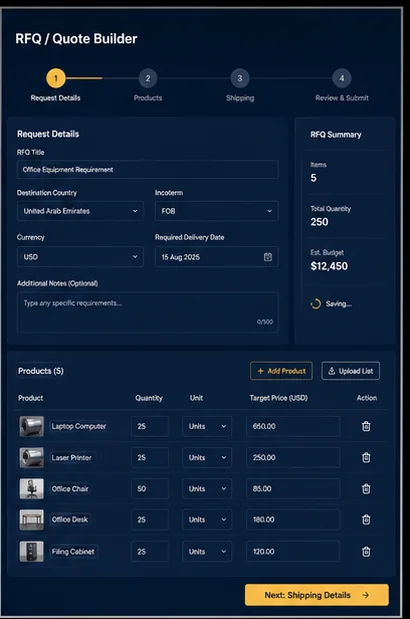Click the Laptop Computer thumbnail
The image size is (410, 619).
click(x=32, y=426)
